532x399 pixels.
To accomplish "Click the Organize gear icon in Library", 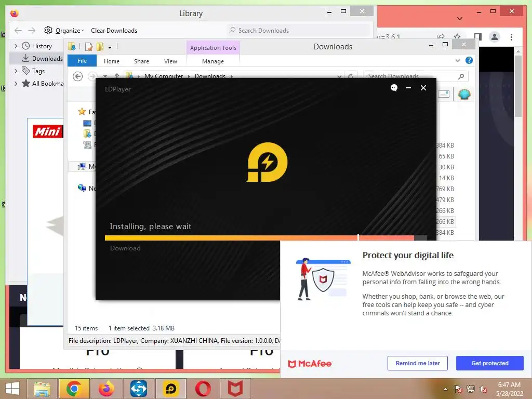I will click(x=48, y=30).
